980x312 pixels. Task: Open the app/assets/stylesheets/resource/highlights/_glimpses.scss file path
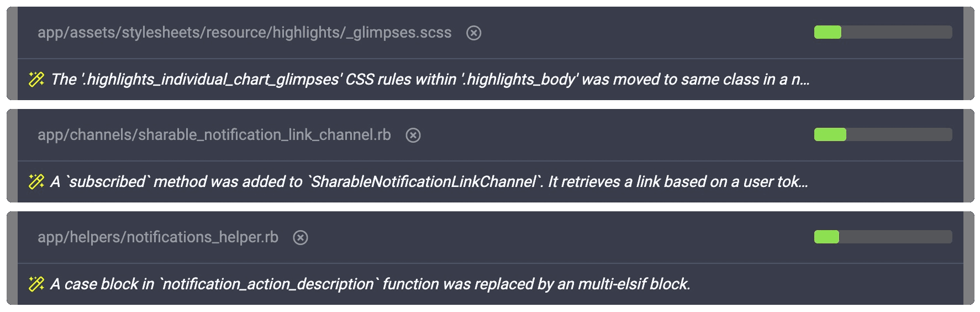pos(244,33)
